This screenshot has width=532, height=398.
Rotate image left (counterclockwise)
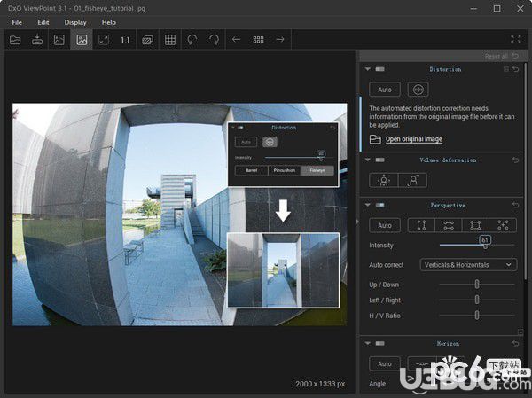click(x=192, y=40)
